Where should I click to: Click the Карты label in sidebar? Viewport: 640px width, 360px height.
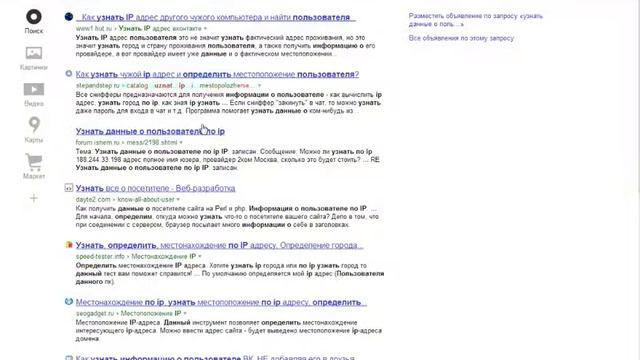coord(34,140)
